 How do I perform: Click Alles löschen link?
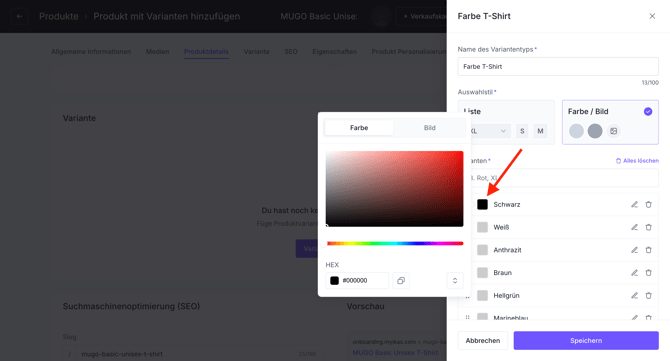coord(637,161)
